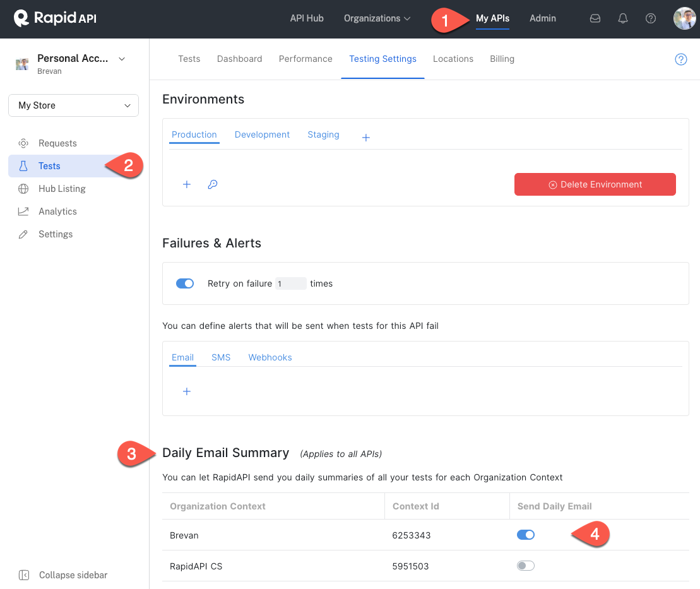Select the Staging environment tab

(323, 135)
